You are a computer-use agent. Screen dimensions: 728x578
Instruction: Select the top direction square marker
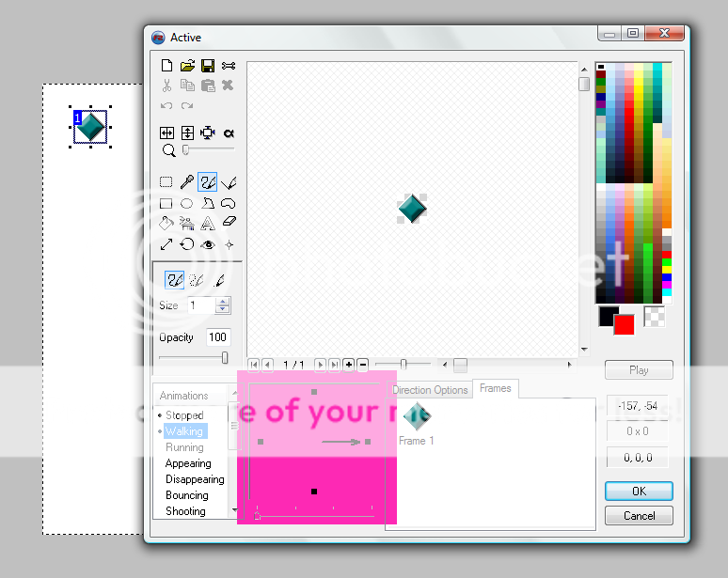[x=314, y=392]
